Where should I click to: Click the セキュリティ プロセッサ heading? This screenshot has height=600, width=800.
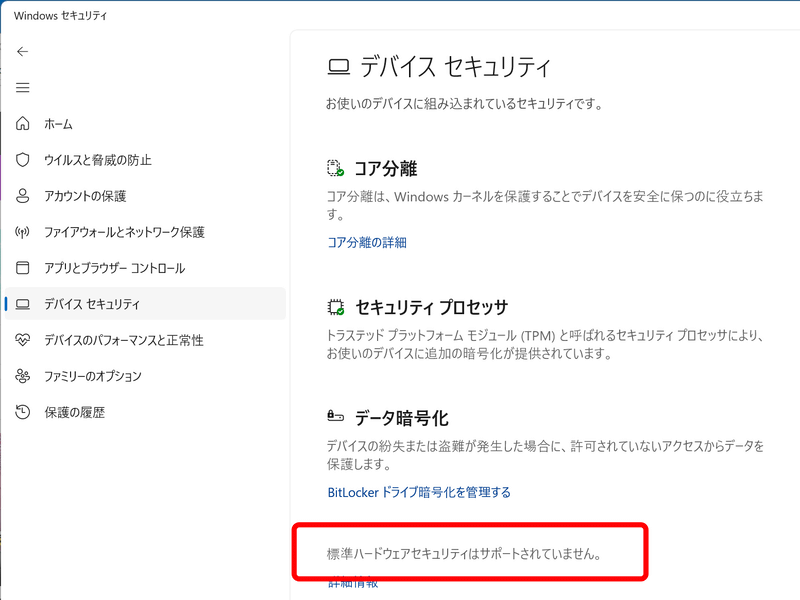(432, 307)
